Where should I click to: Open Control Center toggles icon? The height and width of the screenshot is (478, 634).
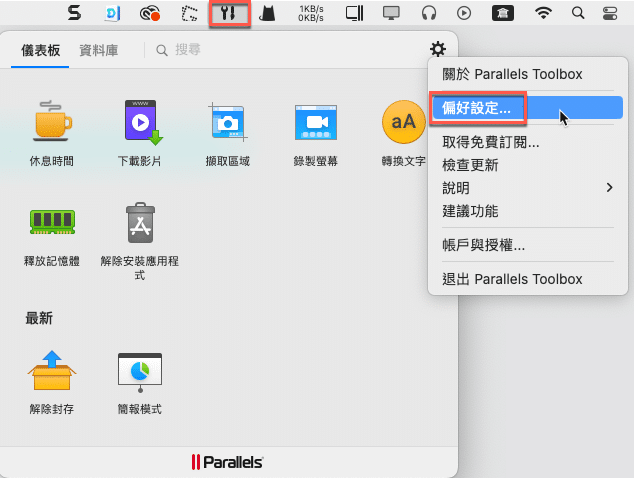click(610, 13)
